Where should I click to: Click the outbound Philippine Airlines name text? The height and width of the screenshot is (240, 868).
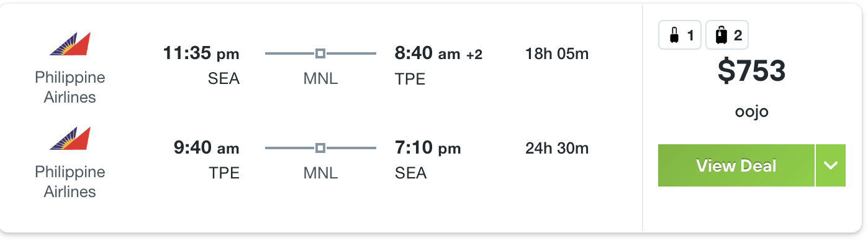70,88
